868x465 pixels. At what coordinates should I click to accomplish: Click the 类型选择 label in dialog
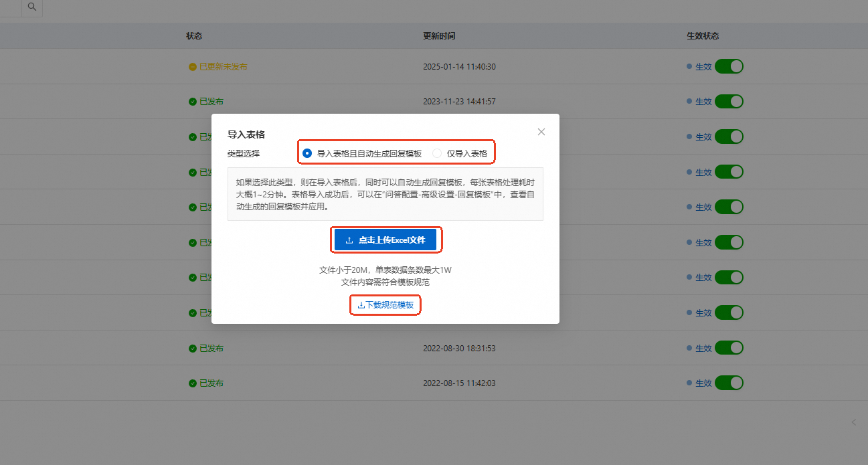[244, 153]
